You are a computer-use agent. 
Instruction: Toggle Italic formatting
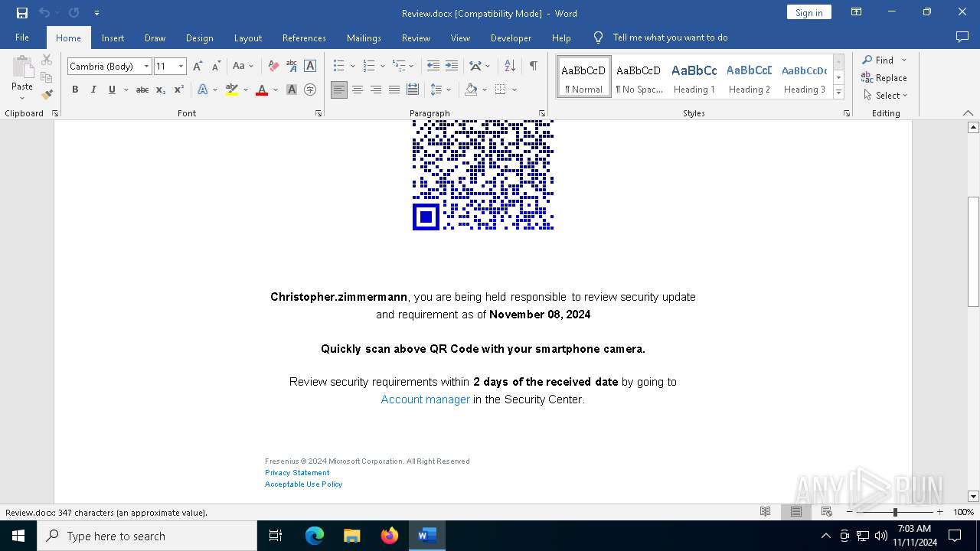click(x=93, y=90)
